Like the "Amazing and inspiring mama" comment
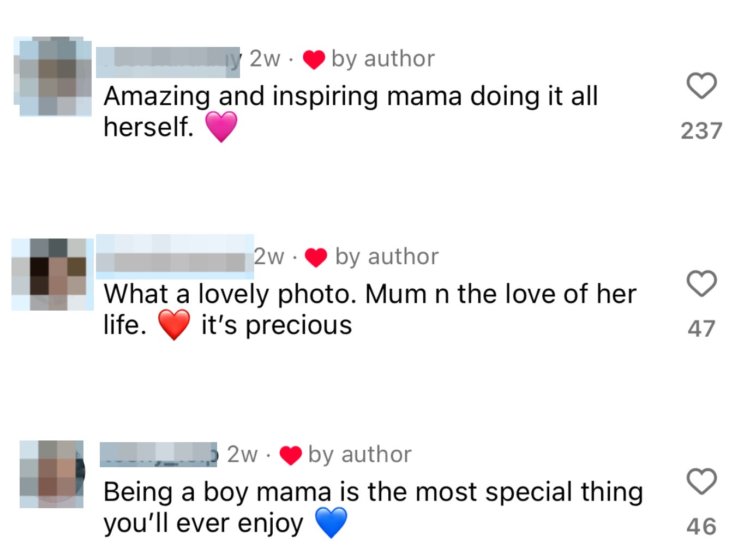 (x=701, y=86)
